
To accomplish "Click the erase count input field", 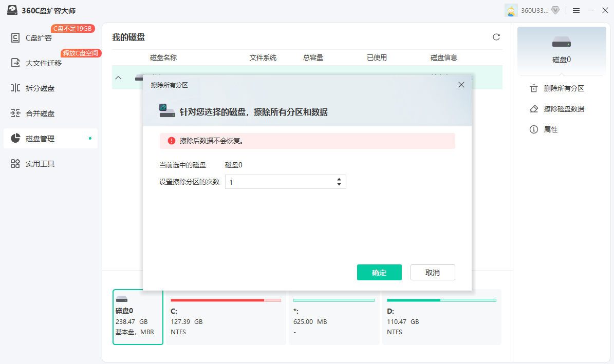I will (x=286, y=182).
